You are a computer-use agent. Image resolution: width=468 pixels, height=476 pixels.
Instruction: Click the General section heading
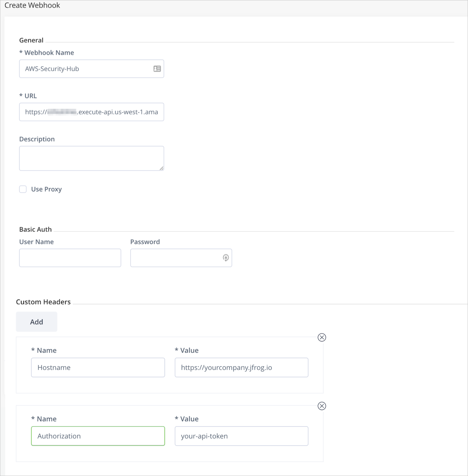pos(31,40)
